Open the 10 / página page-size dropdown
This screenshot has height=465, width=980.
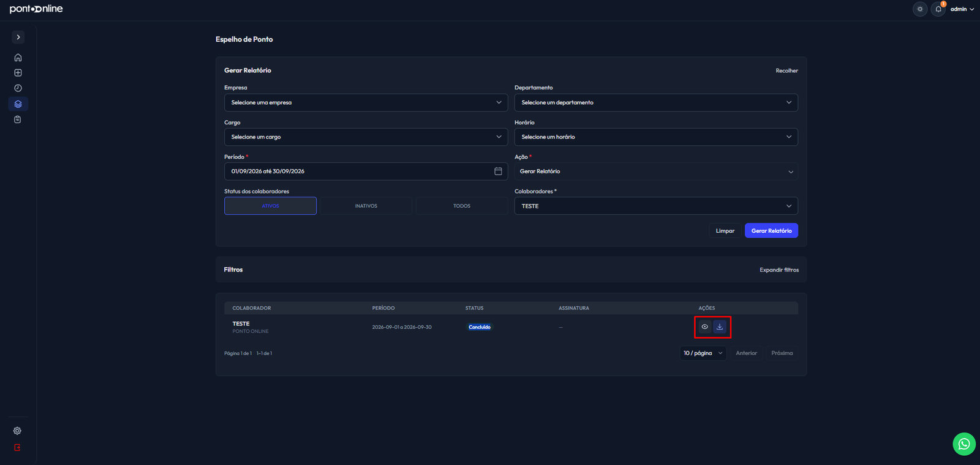click(703, 353)
